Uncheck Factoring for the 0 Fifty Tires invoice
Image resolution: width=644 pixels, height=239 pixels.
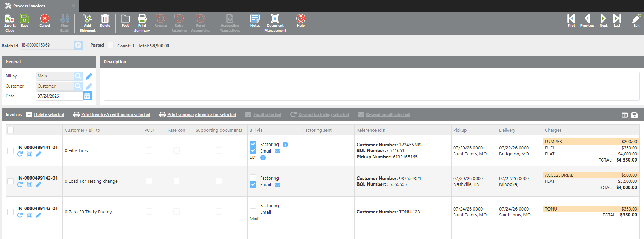coord(253,144)
